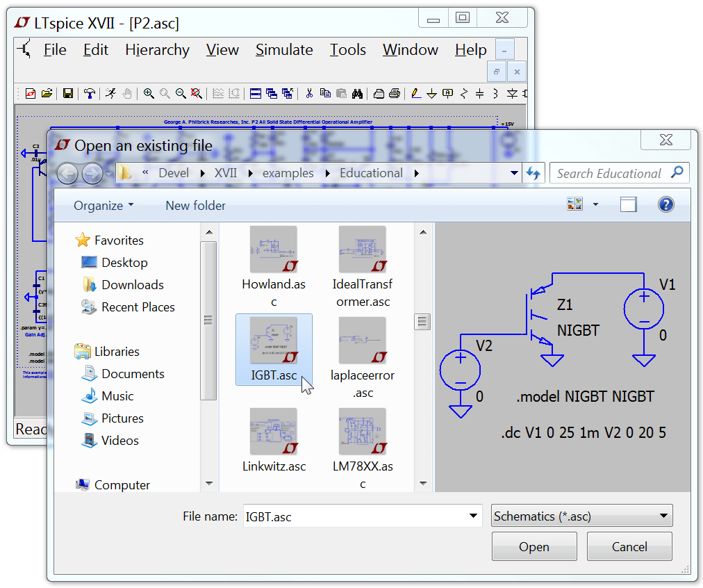Click the Find binoculars icon
Viewport: 703px width, 588px height.
tap(357, 93)
